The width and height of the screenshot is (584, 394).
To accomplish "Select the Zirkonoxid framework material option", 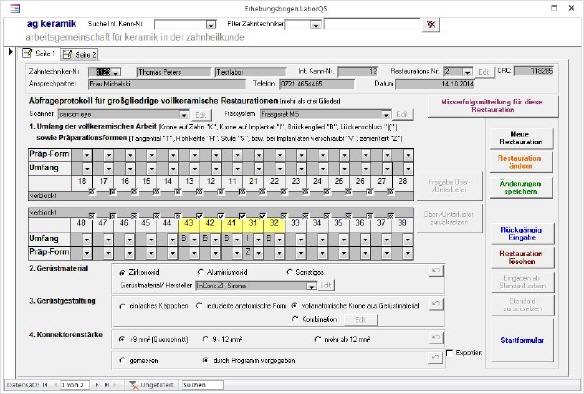I will coord(122,273).
